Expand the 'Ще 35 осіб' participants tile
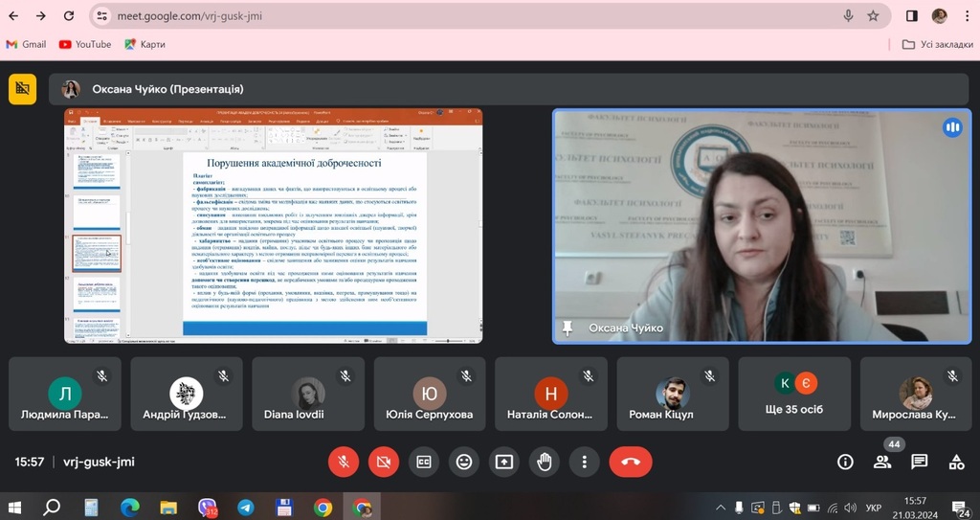The width and height of the screenshot is (980, 520). [x=795, y=394]
